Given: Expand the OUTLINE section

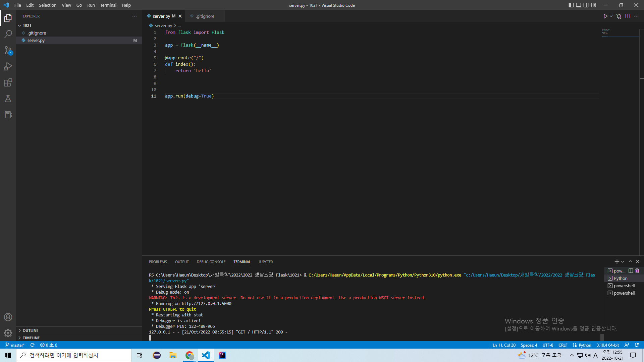Looking at the screenshot, I should tap(30, 330).
